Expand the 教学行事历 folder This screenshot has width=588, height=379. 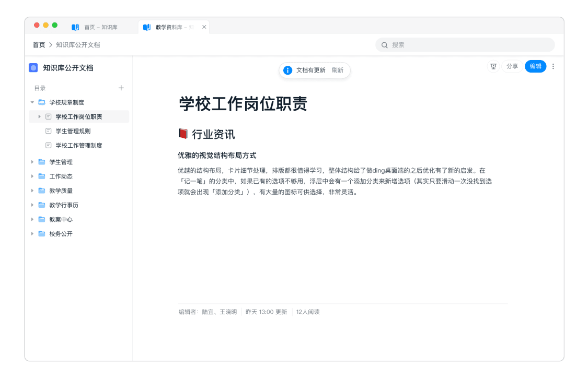[x=32, y=205]
